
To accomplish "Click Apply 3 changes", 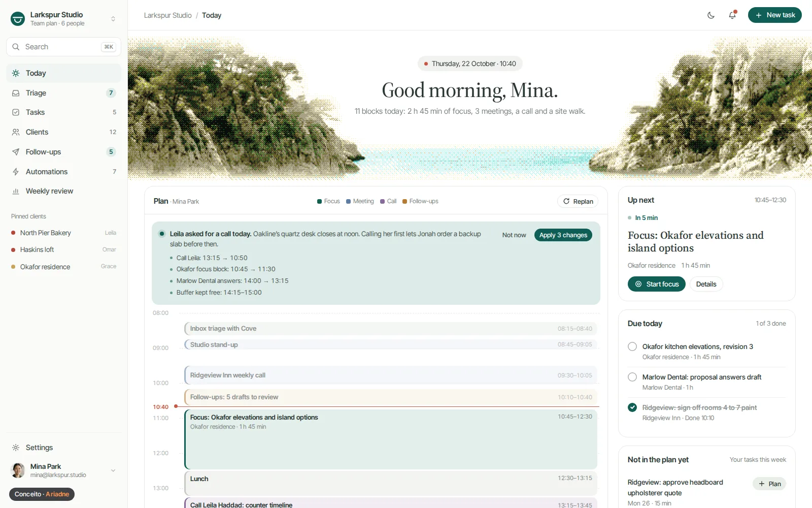I will click(x=563, y=235).
